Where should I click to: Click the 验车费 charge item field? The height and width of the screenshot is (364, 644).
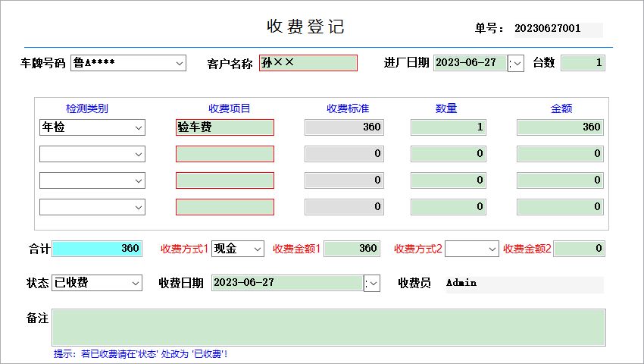pyautogui.click(x=225, y=127)
